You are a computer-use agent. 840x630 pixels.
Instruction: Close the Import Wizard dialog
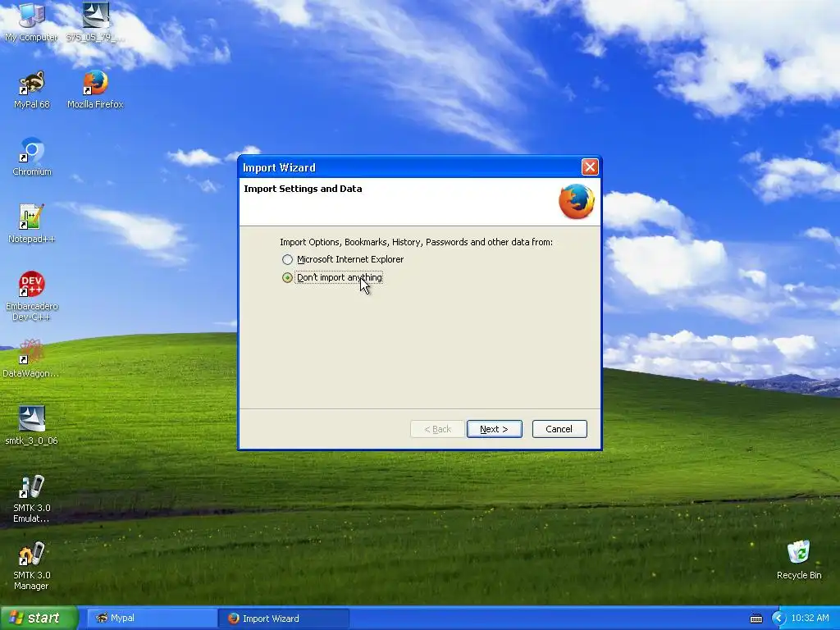click(590, 167)
